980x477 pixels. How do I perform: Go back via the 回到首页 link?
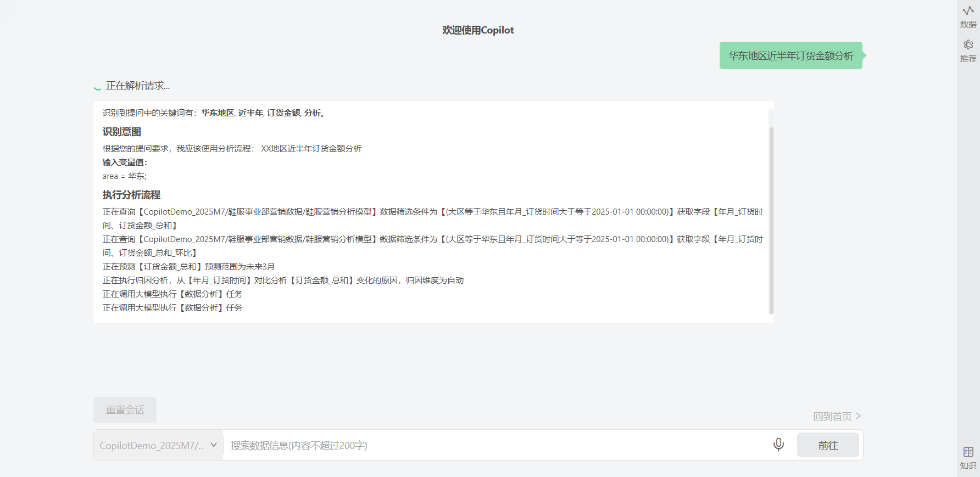(832, 417)
